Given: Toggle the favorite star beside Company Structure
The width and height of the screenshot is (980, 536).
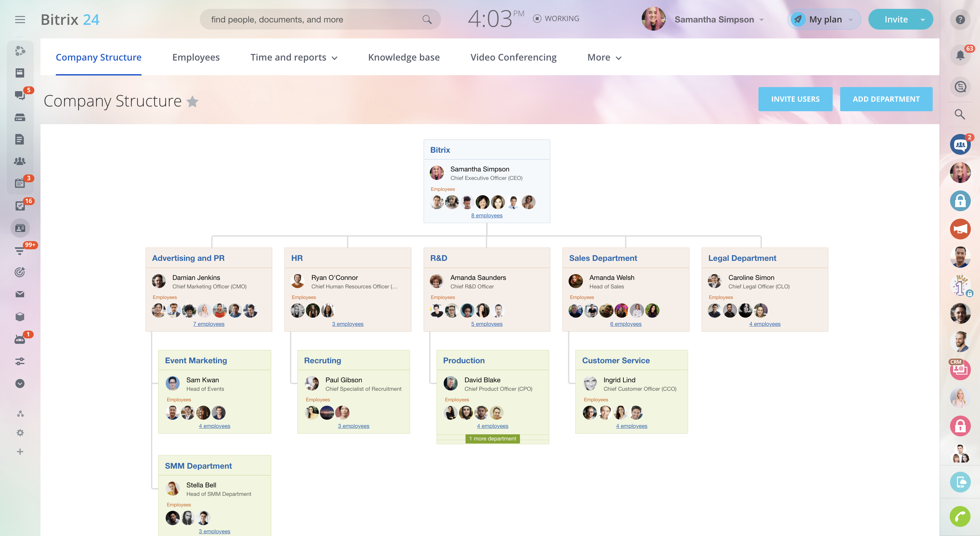Looking at the screenshot, I should click(x=193, y=101).
